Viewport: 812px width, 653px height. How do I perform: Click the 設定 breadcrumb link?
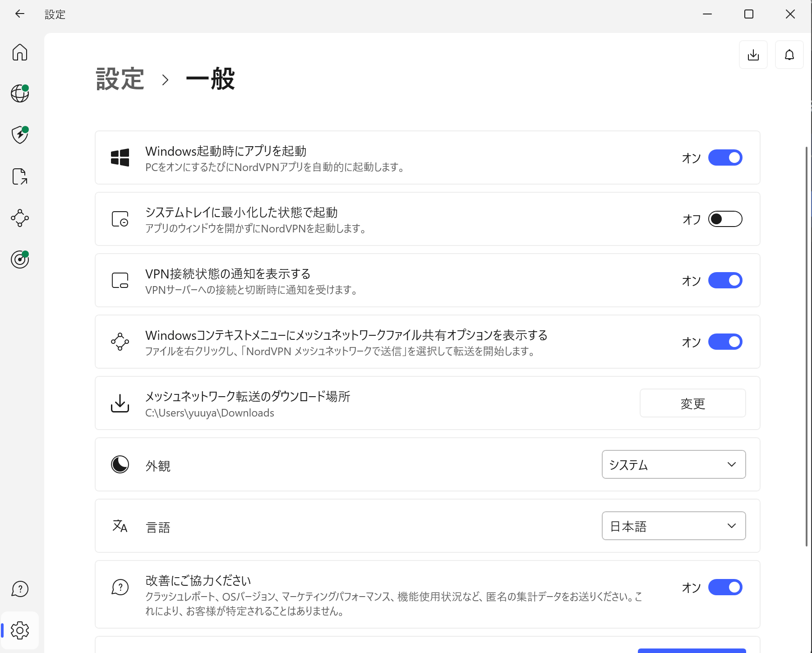tap(120, 79)
